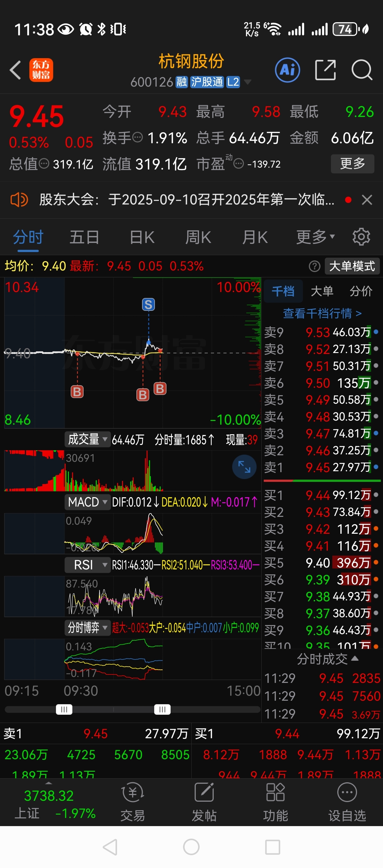Move the left timeline range handle
This screenshot has width=383, height=868.
pos(64,709)
